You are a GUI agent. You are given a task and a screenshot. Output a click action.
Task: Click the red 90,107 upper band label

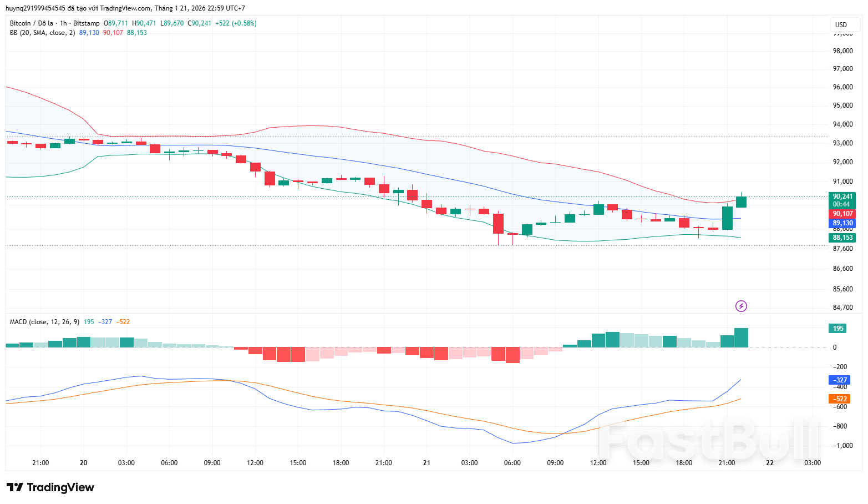(842, 214)
